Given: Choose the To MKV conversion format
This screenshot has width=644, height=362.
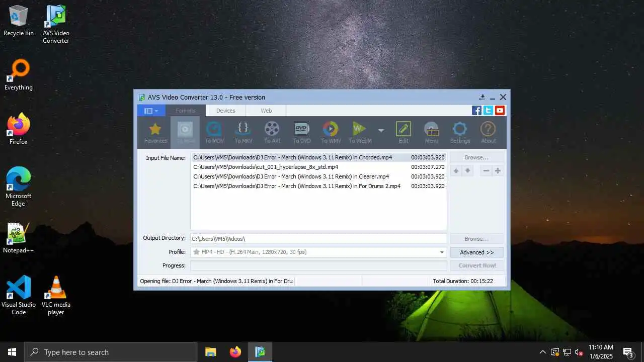Looking at the screenshot, I should (x=244, y=133).
